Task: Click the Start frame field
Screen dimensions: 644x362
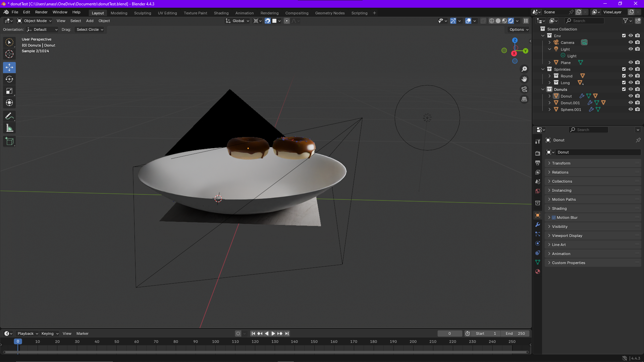Action: (486, 334)
